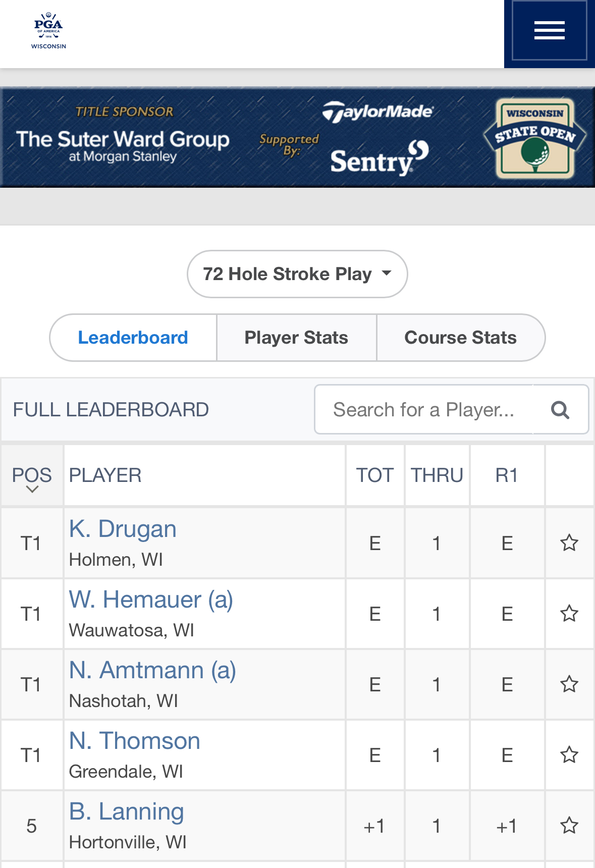Add B. Lanning to favorites
The height and width of the screenshot is (868, 595).
coord(569,826)
